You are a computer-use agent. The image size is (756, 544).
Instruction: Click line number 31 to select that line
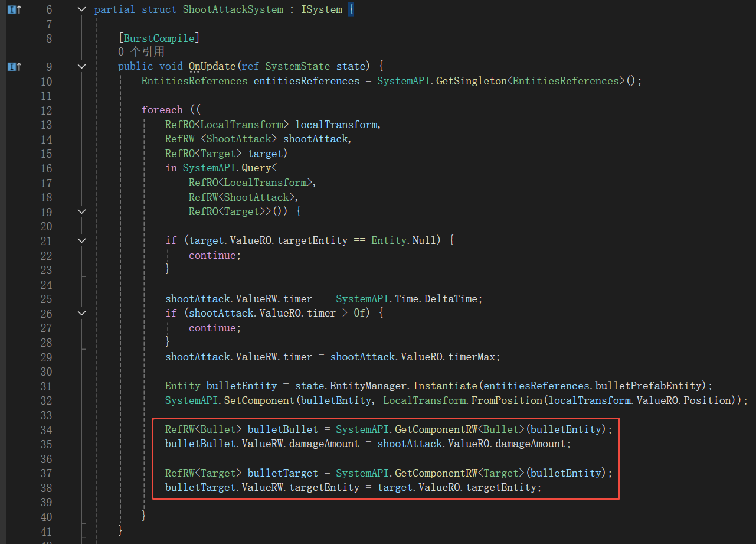(x=47, y=385)
